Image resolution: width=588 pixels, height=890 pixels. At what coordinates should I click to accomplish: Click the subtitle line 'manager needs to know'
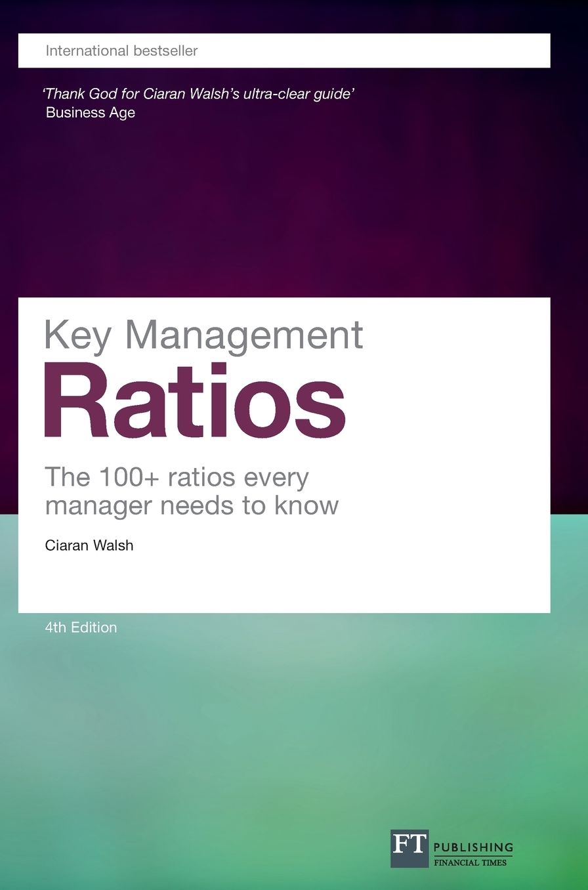[192, 505]
